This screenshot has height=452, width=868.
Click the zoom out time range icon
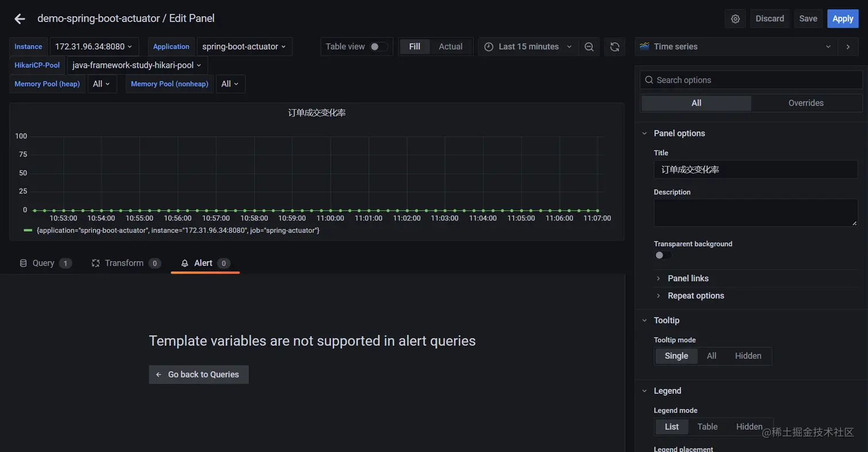pos(589,47)
